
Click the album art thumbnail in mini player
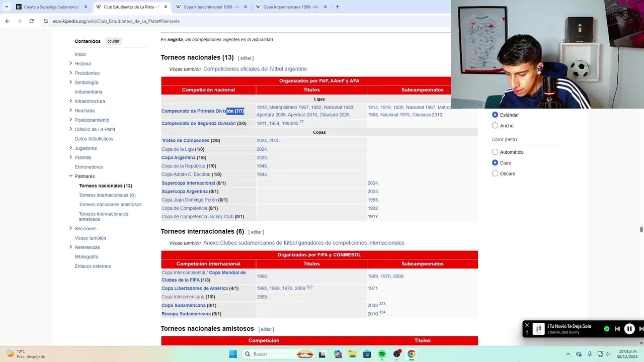coord(539,329)
